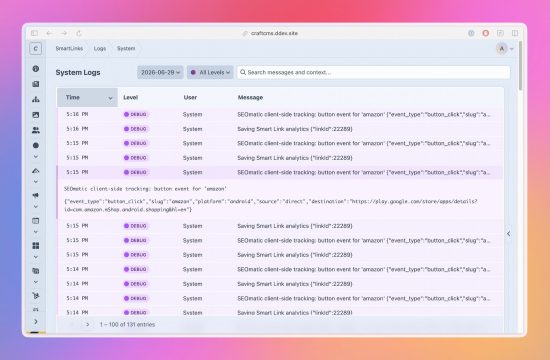The height and width of the screenshot is (360, 550).
Task: Open the Dashboard icon in the sidebar
Action: (36, 69)
